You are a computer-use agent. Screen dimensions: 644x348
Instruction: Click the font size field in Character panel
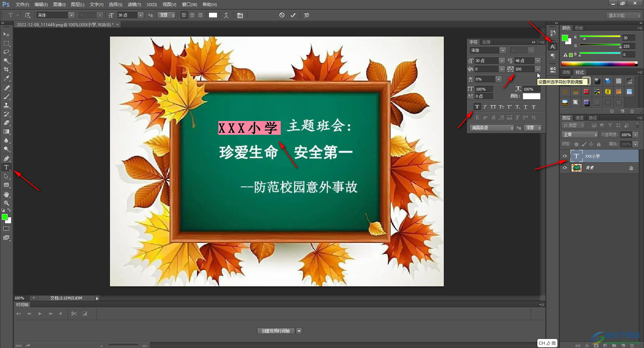[x=486, y=61]
